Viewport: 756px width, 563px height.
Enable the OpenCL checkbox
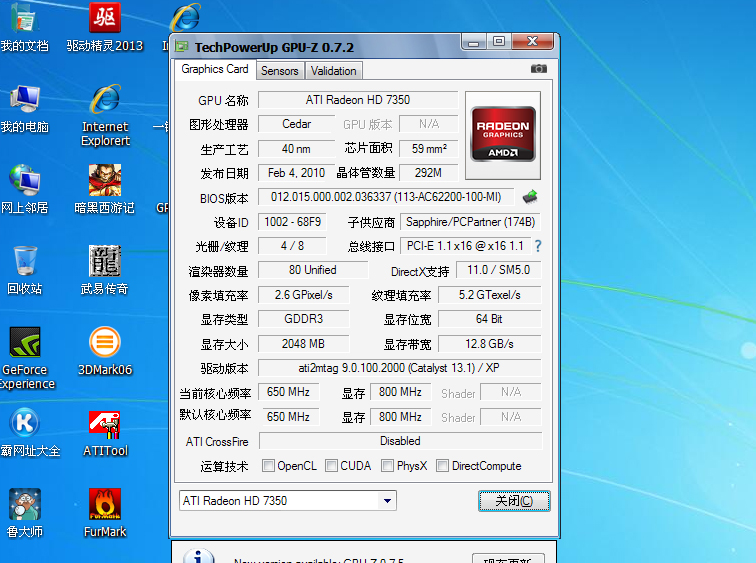[x=269, y=466]
